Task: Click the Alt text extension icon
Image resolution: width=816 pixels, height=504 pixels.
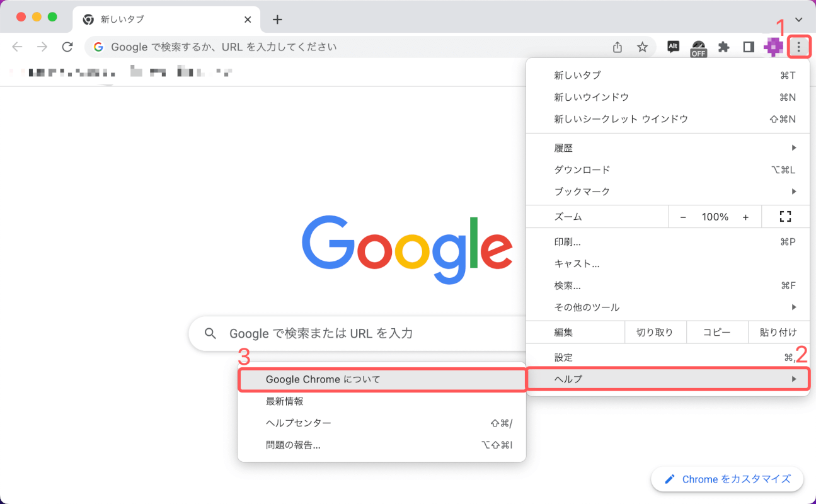Action: click(673, 47)
